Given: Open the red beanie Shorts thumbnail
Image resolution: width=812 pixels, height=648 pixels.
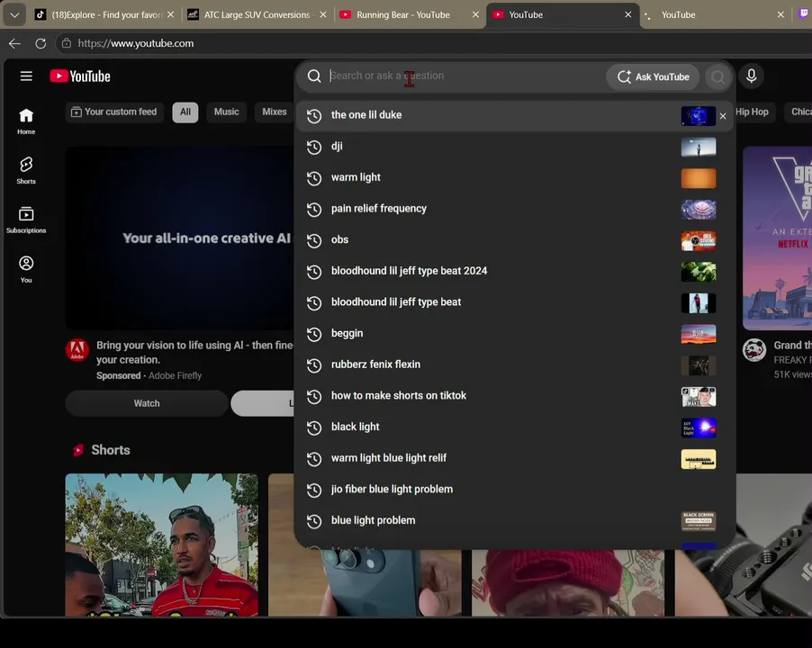Looking at the screenshot, I should pos(567,582).
